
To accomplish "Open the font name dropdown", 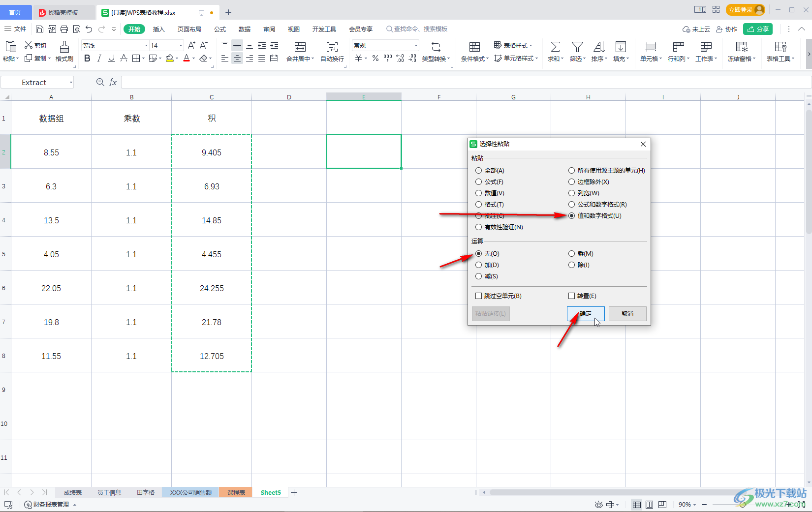I will (146, 45).
